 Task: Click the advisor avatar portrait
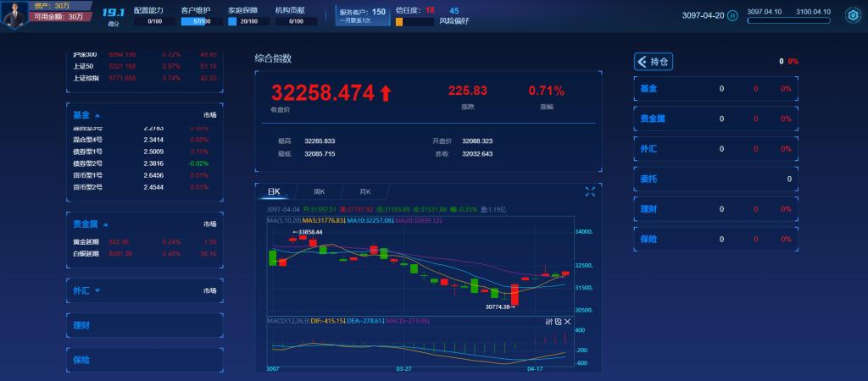(x=14, y=14)
